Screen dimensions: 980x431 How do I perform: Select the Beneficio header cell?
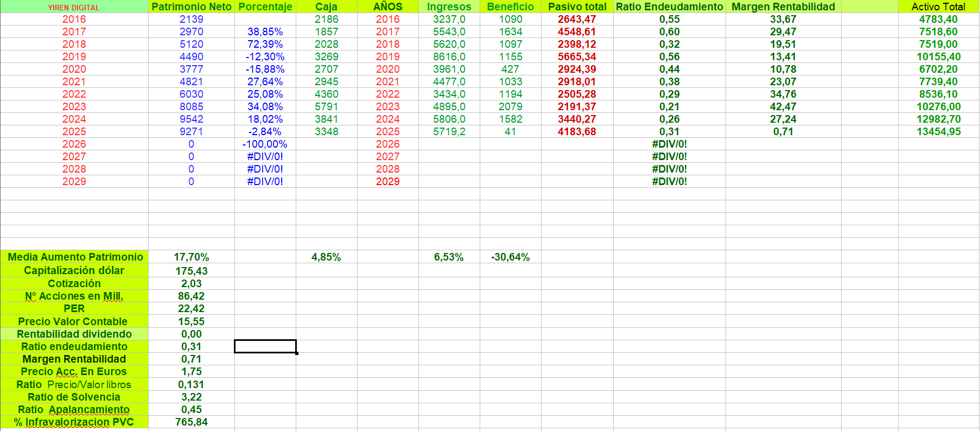(x=511, y=7)
